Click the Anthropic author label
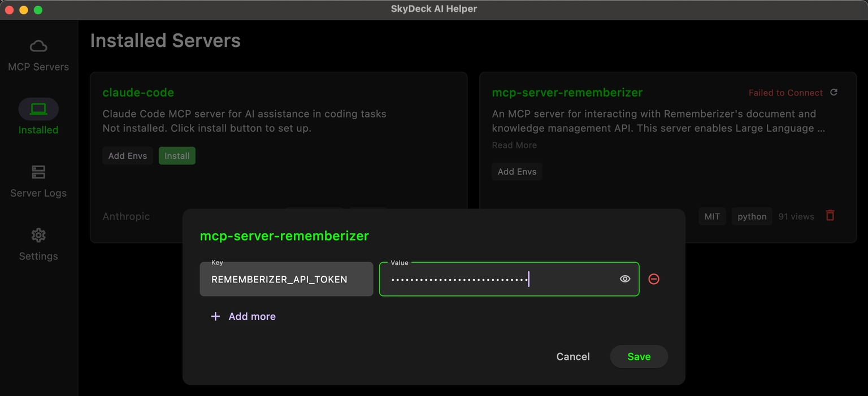The image size is (868, 396). (127, 216)
